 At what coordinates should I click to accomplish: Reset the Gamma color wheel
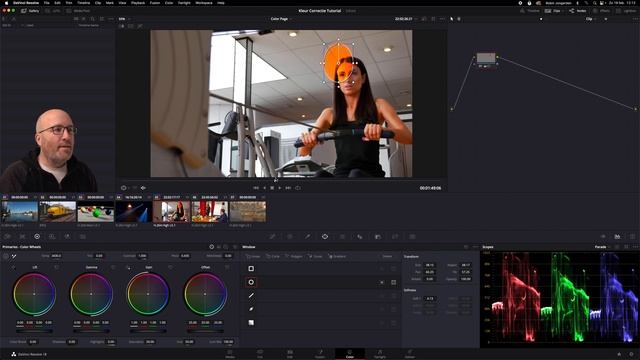click(x=113, y=267)
